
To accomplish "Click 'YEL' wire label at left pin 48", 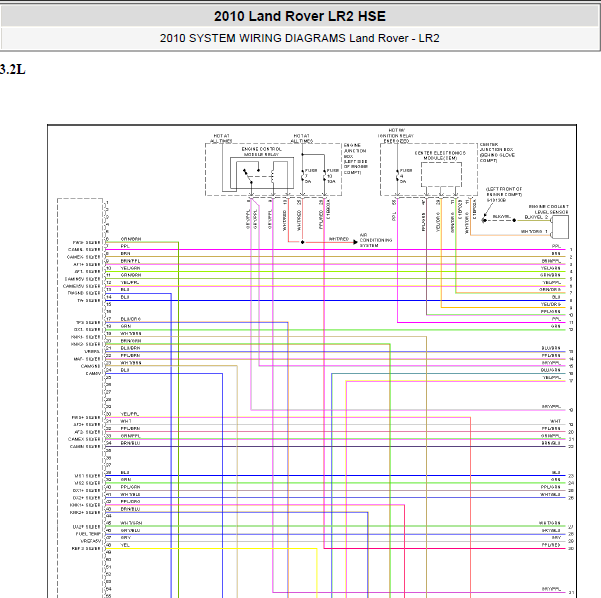I will 125,545.
